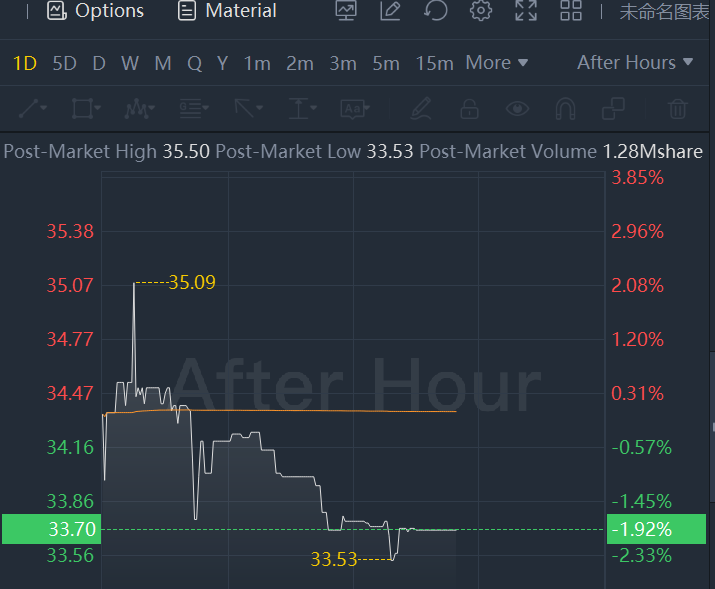The width and height of the screenshot is (715, 589).
Task: Click the refresh chart icon
Action: (x=436, y=11)
